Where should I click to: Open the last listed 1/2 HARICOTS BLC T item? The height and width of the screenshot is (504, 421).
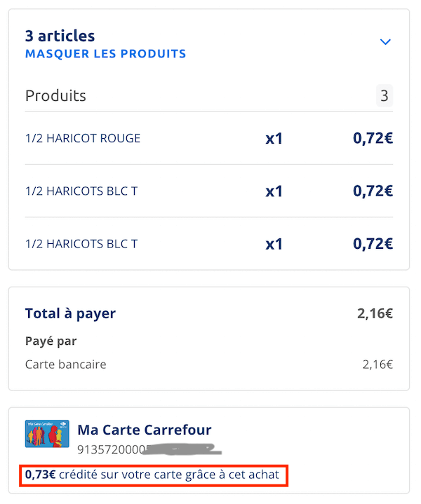click(x=209, y=244)
